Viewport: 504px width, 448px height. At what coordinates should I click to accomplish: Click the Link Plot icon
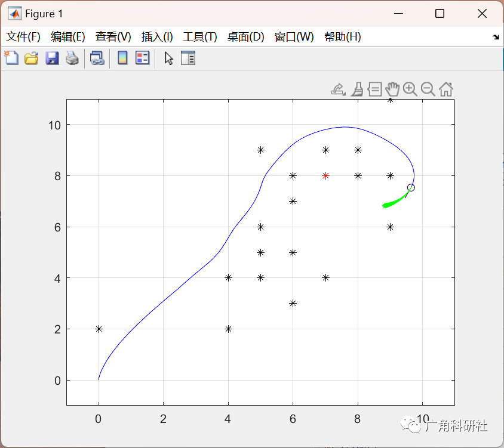97,58
